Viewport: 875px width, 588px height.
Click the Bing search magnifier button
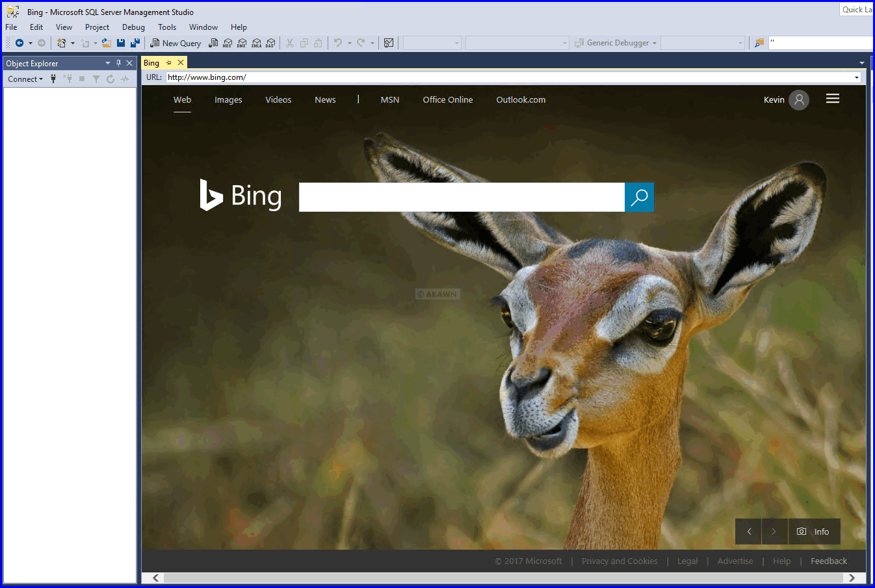tap(639, 197)
